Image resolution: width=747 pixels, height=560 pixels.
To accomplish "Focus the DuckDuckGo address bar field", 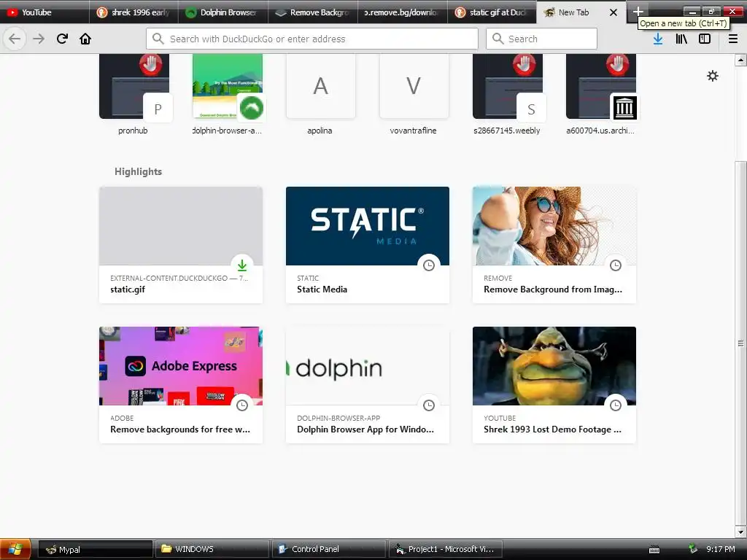I will click(x=312, y=39).
